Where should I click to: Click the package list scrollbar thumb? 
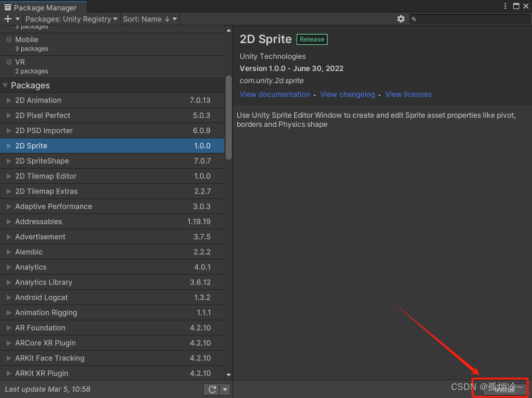tap(229, 118)
